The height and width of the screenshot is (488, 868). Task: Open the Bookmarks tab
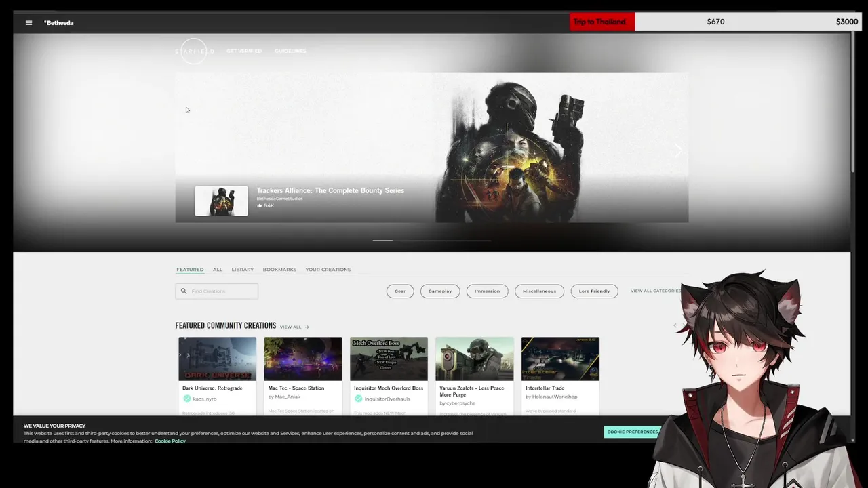(x=279, y=270)
